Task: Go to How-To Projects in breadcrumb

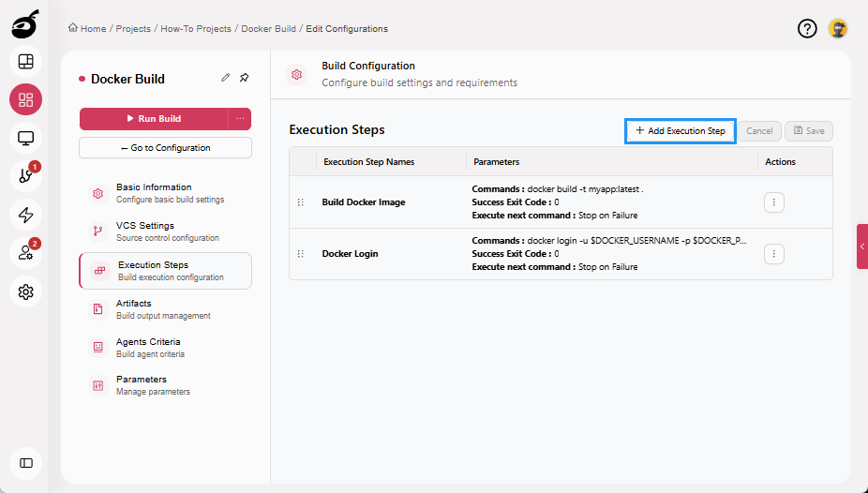Action: [x=196, y=28]
